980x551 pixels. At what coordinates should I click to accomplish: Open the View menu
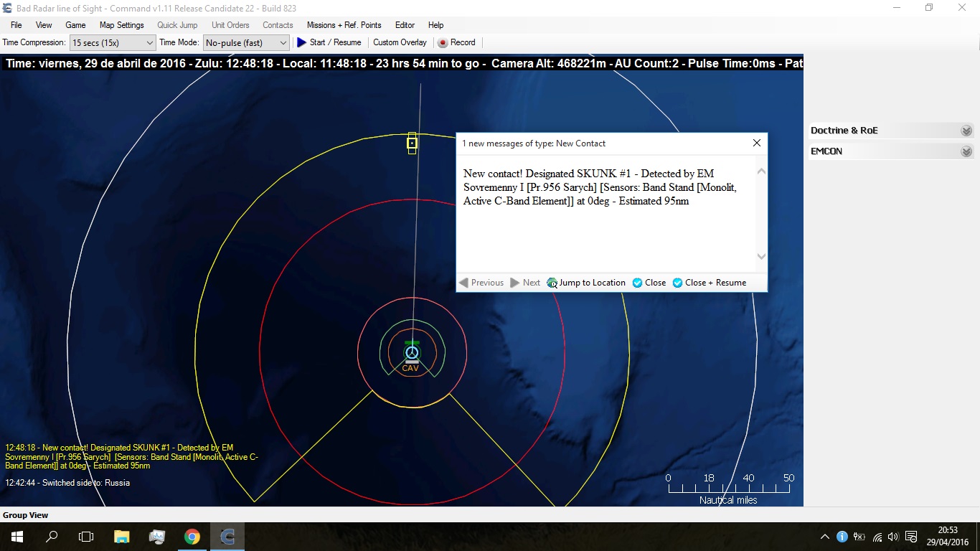point(44,25)
